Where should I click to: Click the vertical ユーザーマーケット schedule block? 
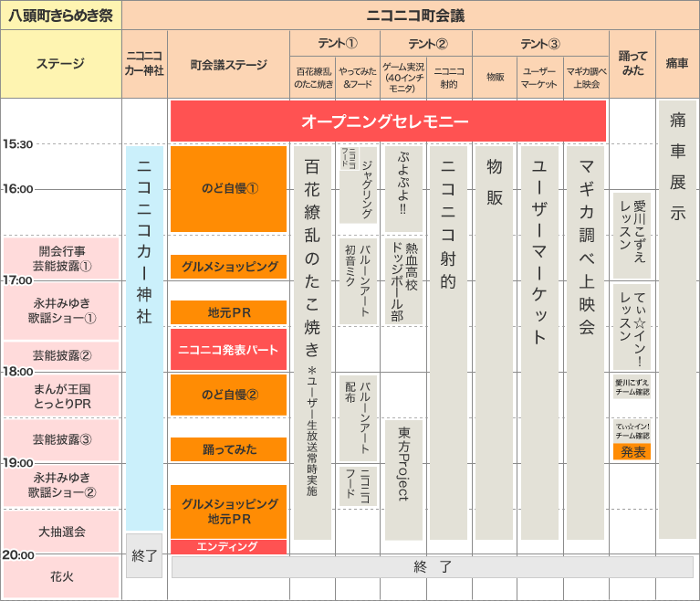539,343
